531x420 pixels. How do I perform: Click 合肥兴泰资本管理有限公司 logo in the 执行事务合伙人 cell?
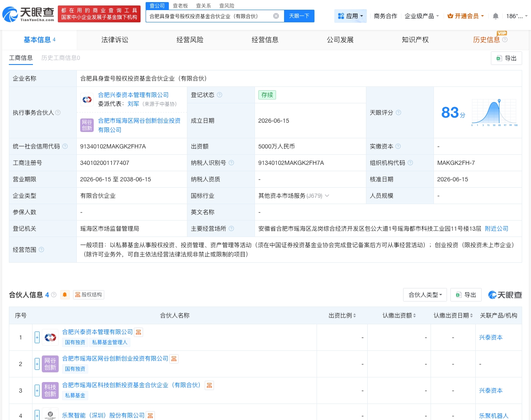[x=87, y=100]
